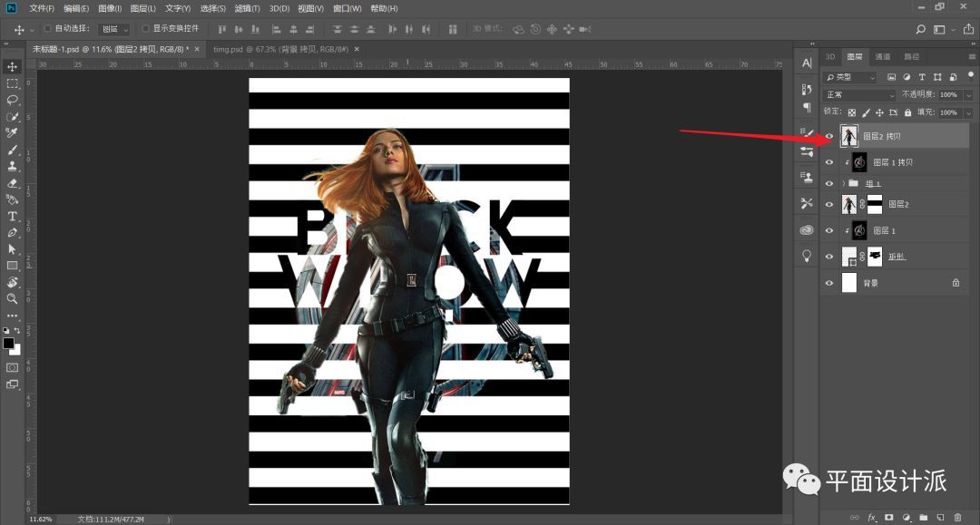This screenshot has width=980, height=525.
Task: Open the 滤镜(T) menu
Action: (x=247, y=8)
